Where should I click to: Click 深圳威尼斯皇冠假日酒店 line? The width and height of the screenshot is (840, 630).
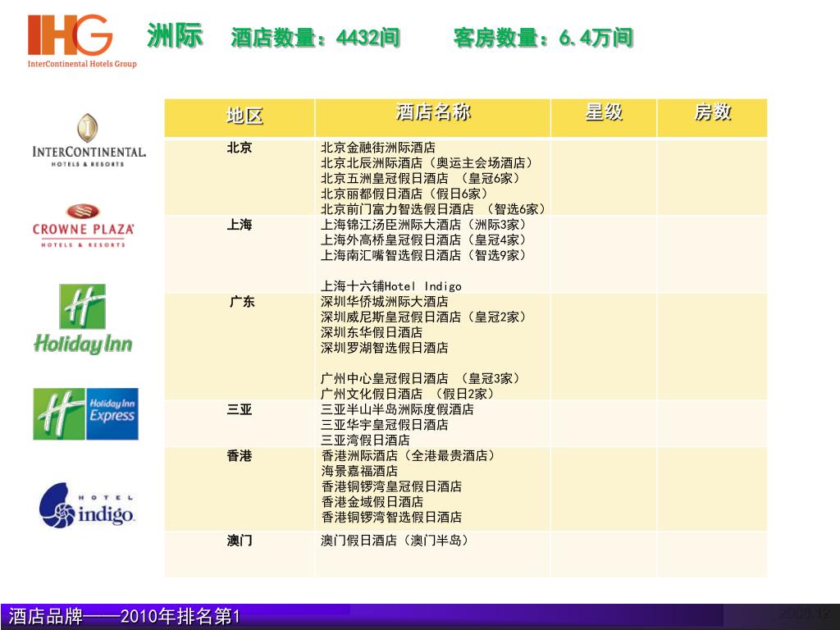[424, 317]
